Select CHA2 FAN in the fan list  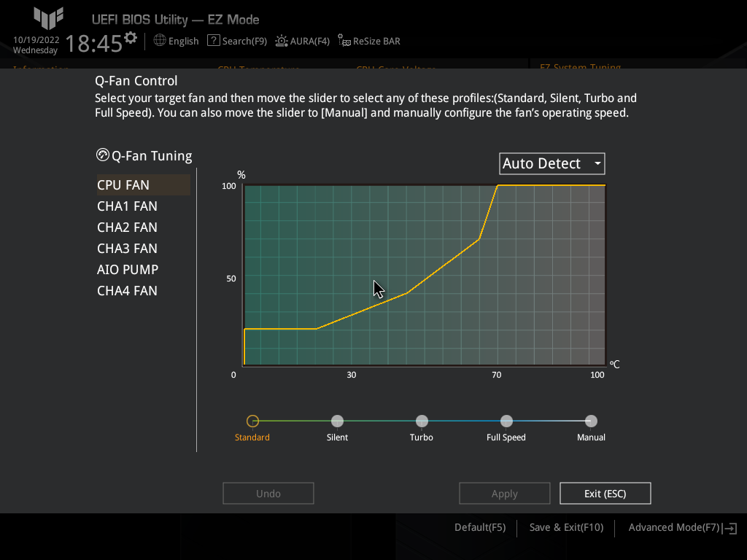(127, 227)
